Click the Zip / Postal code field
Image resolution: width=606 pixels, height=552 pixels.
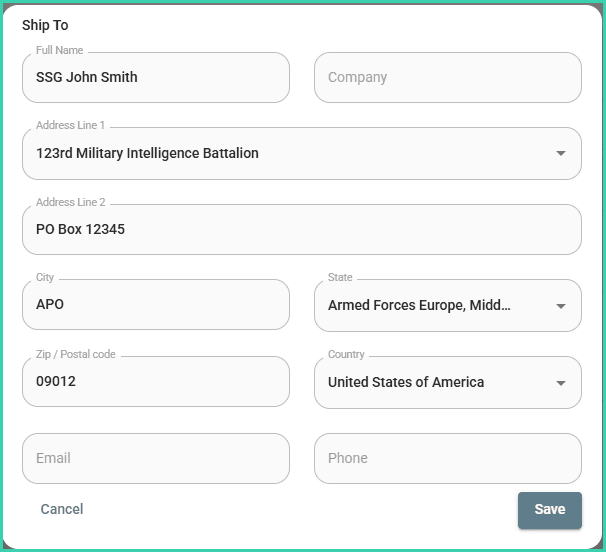pos(155,382)
